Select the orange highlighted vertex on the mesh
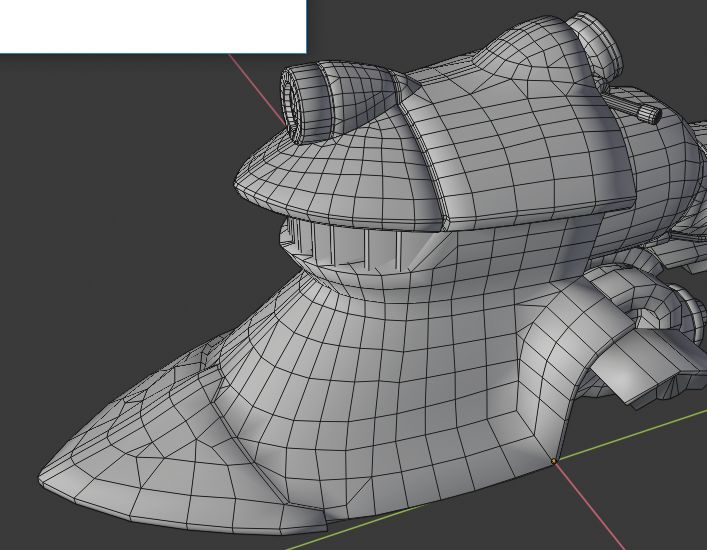Viewport: 707px width, 550px height. (554, 461)
